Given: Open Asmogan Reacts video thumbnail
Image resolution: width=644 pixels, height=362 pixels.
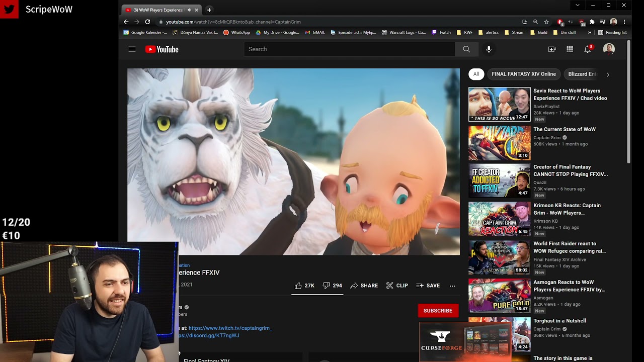Looking at the screenshot, I should [499, 296].
